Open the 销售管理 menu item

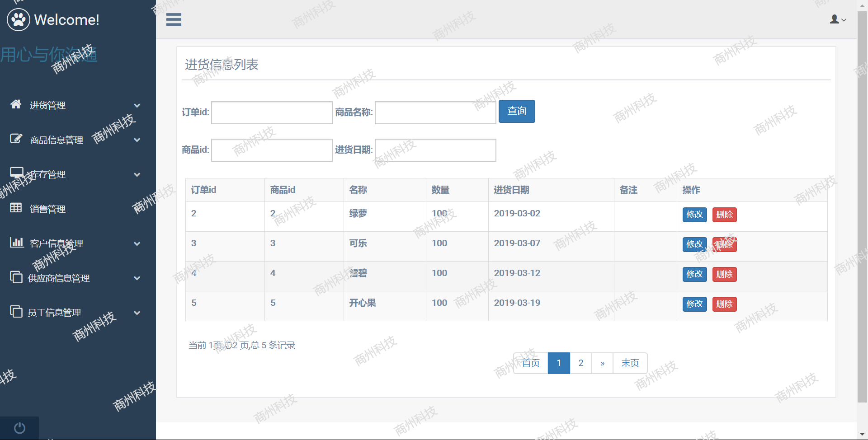click(47, 209)
